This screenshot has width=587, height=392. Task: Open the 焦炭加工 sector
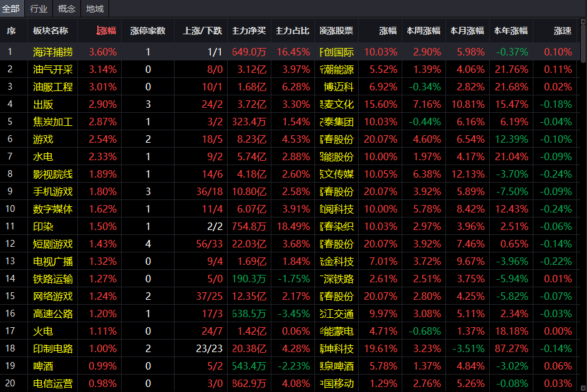pos(53,122)
